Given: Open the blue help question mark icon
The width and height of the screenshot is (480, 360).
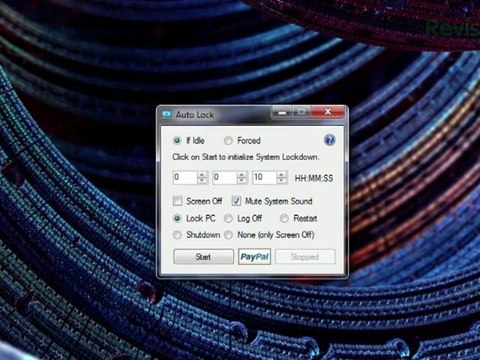Looking at the screenshot, I should (x=329, y=140).
